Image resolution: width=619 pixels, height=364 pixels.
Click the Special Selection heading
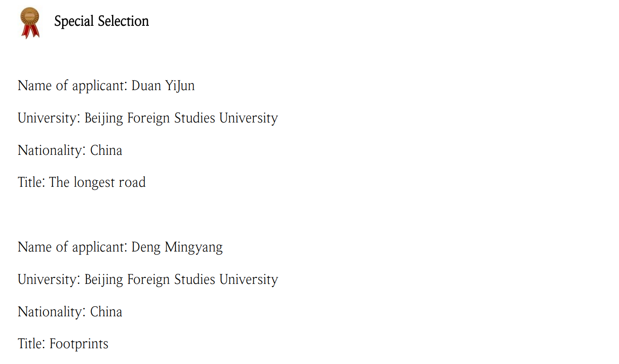(102, 21)
